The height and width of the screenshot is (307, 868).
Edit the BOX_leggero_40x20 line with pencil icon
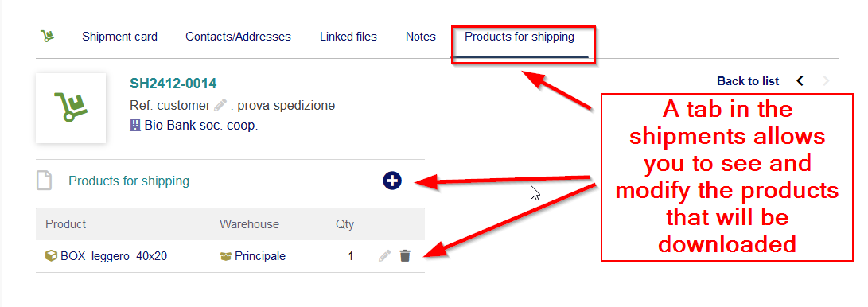pos(385,255)
